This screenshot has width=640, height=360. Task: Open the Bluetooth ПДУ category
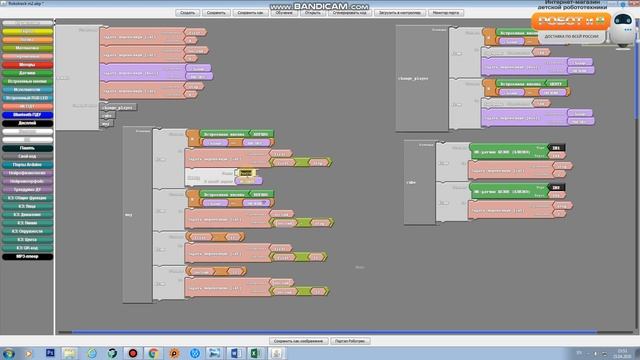(27, 115)
